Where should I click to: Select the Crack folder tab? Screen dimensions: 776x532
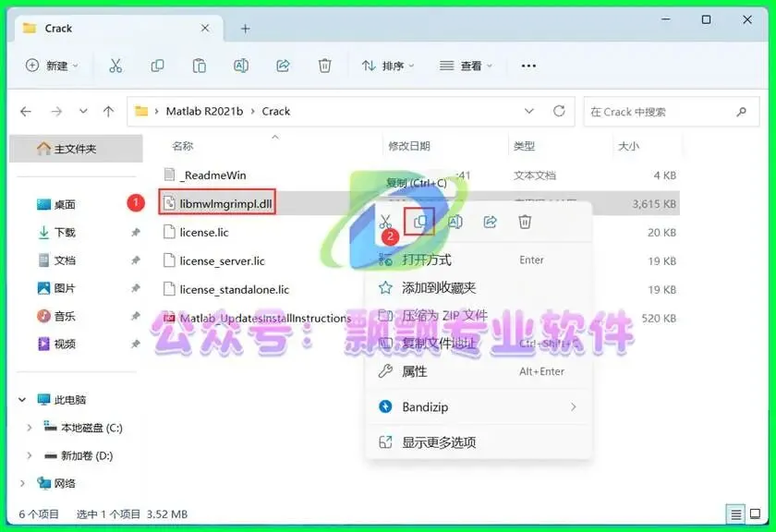(119, 29)
